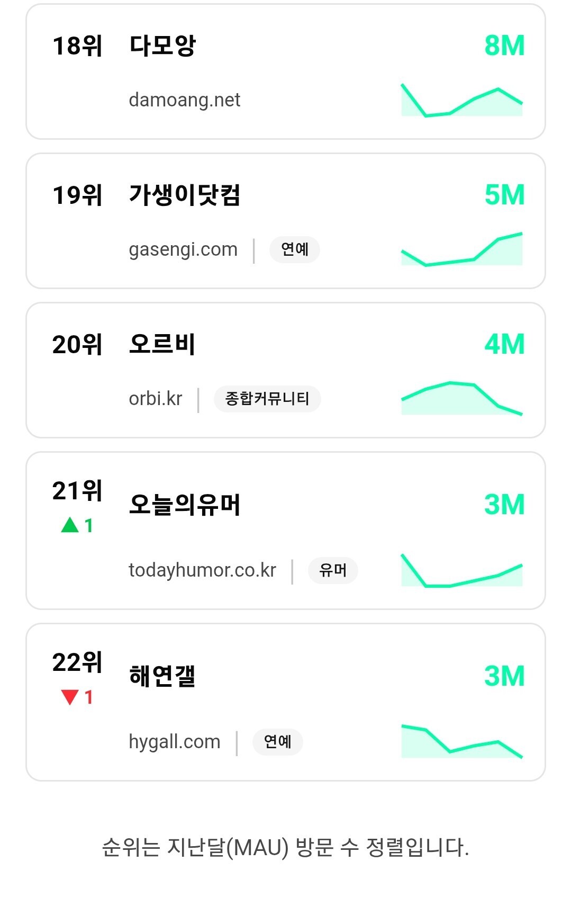Visit the hygall.com site link
Image resolution: width=571 pixels, height=924 pixels.
174,742
